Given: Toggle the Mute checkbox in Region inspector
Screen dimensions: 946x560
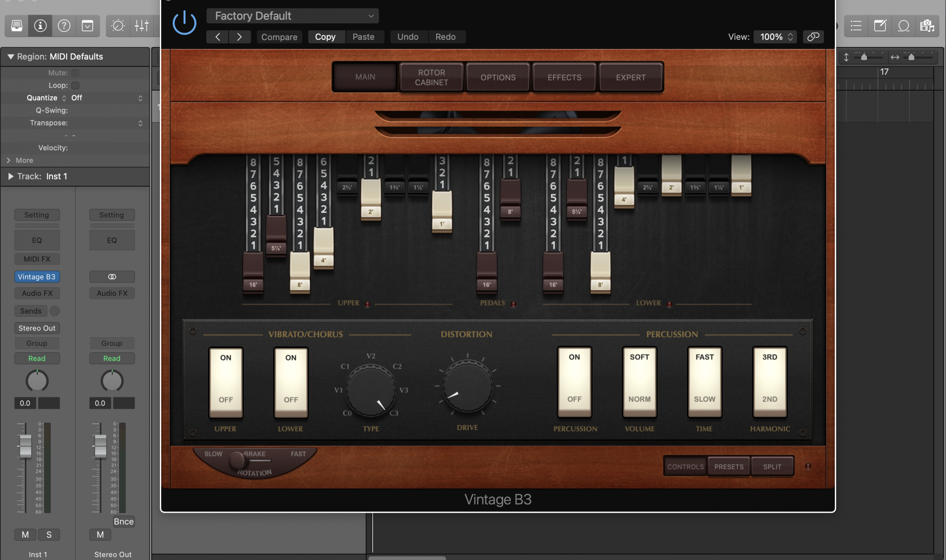Looking at the screenshot, I should click(x=75, y=73).
